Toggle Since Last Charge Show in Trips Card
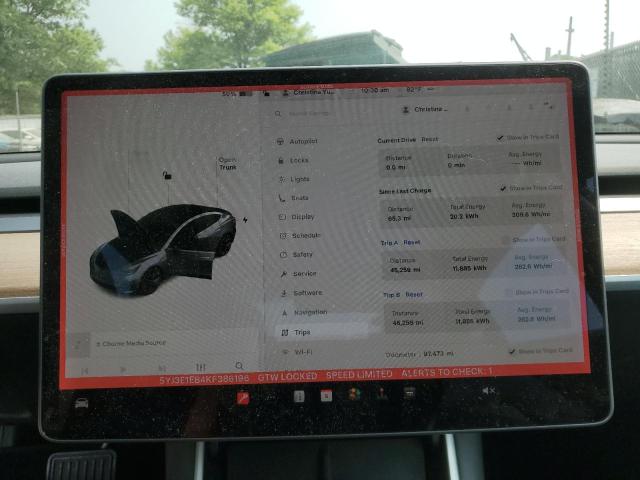The width and height of the screenshot is (640, 480). (503, 188)
